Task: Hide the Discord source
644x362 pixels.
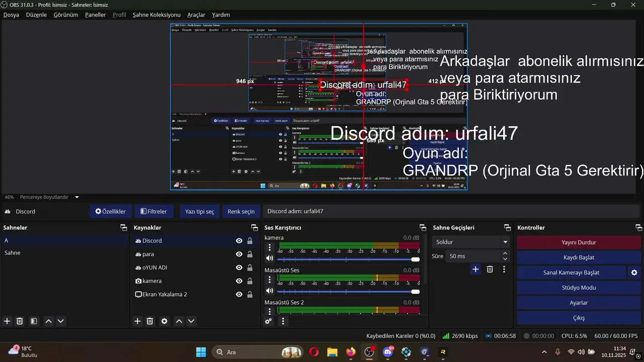Action: click(239, 241)
